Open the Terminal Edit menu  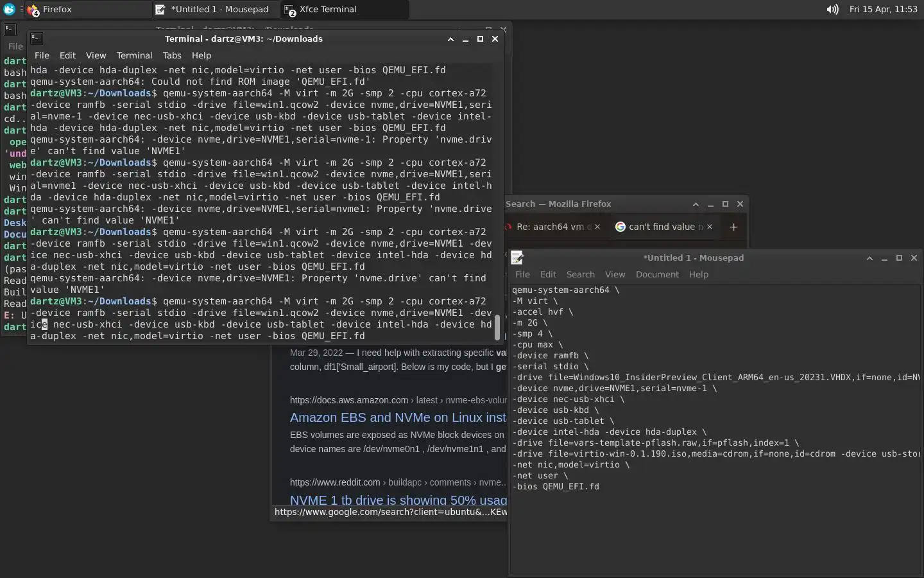(x=67, y=55)
